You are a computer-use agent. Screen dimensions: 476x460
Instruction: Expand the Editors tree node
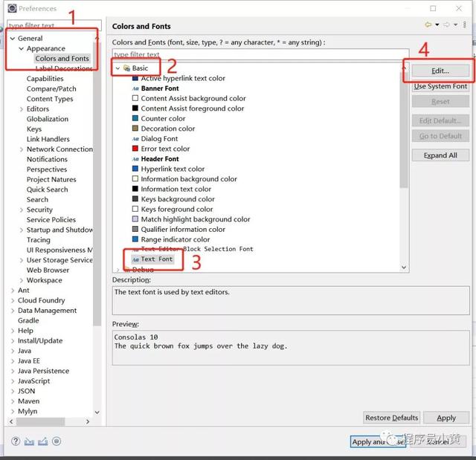[22, 109]
